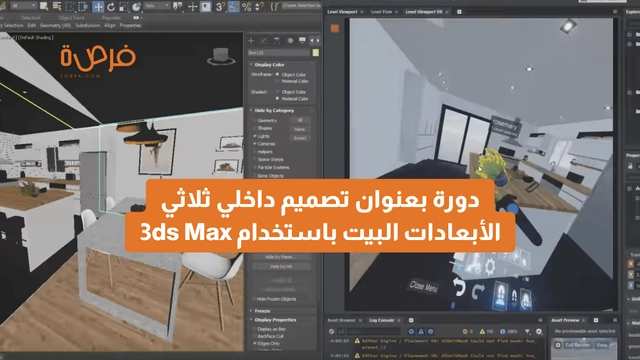Open the Select by Name tool
Screen dimensions: 640x360
coord(57,6)
